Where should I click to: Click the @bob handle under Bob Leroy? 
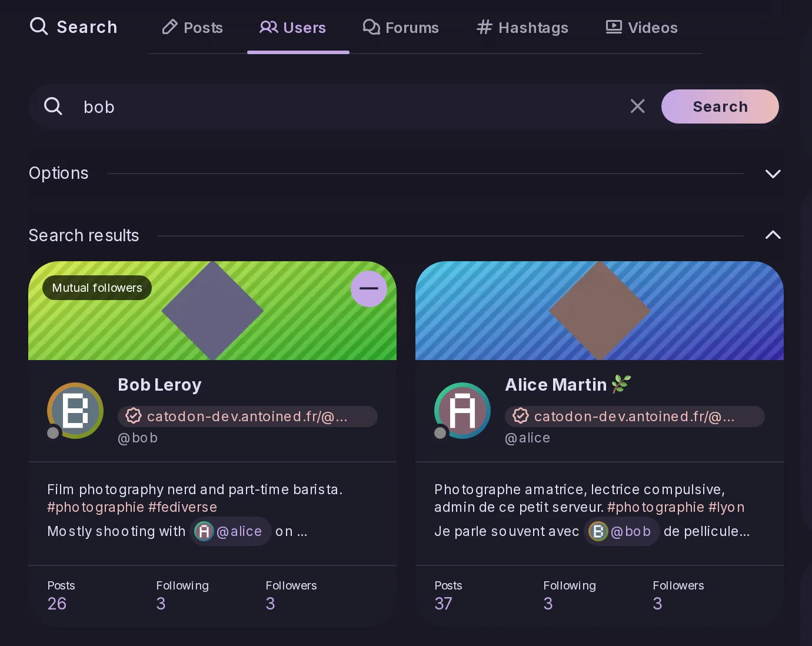point(138,438)
